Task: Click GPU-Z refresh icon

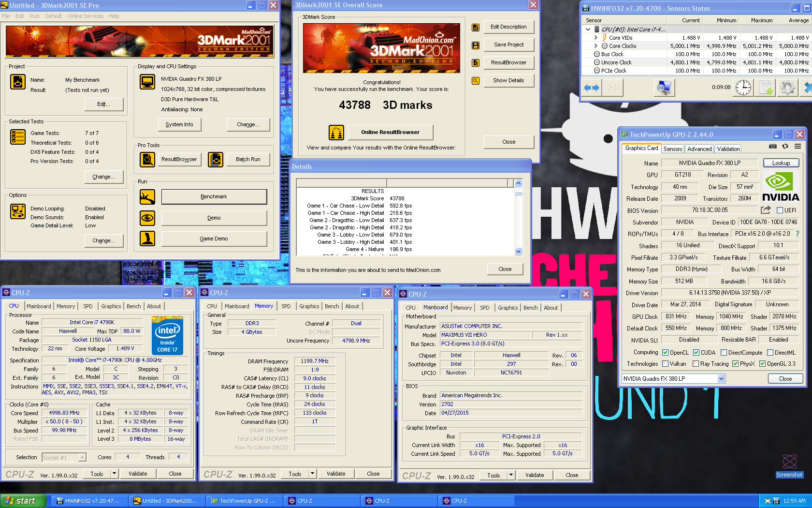Action: (x=785, y=146)
